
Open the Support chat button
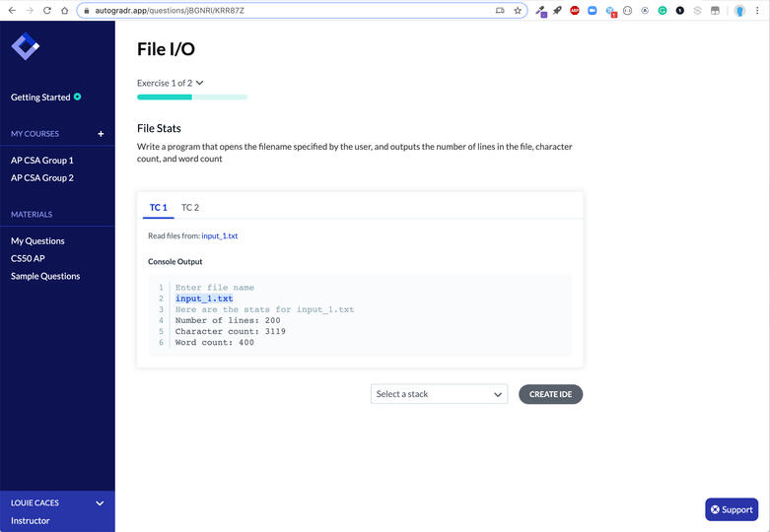pos(732,509)
